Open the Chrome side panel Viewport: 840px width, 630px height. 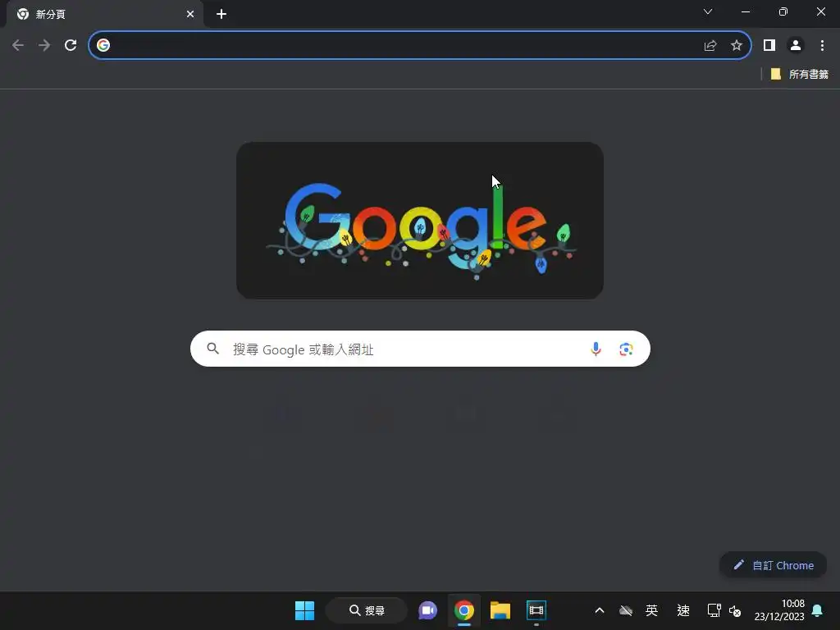pyautogui.click(x=769, y=46)
